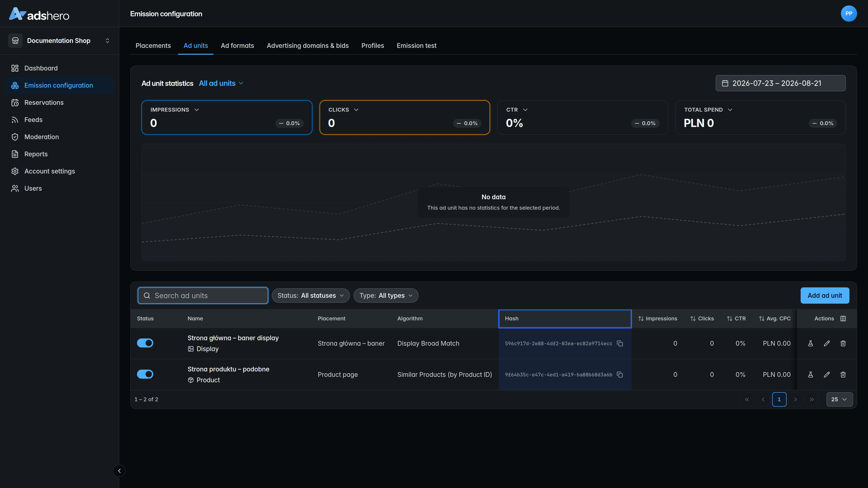The width and height of the screenshot is (868, 488).
Task: Focus the Search ad units field
Action: [203, 295]
